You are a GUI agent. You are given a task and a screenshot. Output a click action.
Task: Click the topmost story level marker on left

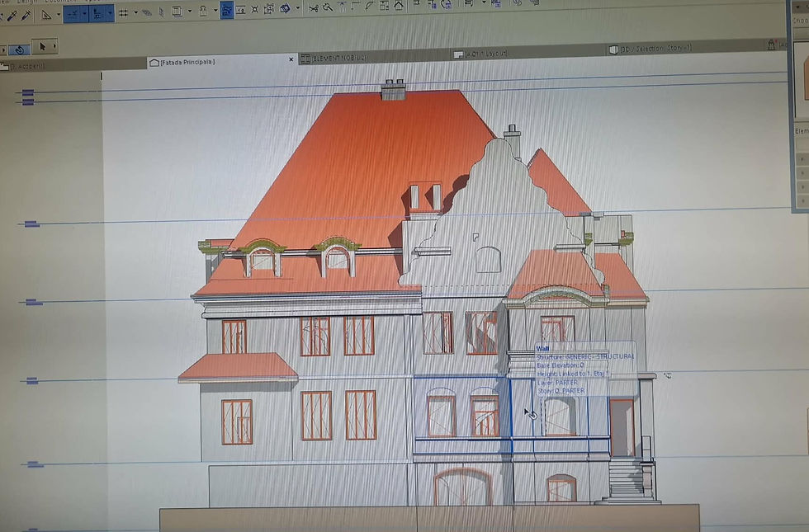28,92
